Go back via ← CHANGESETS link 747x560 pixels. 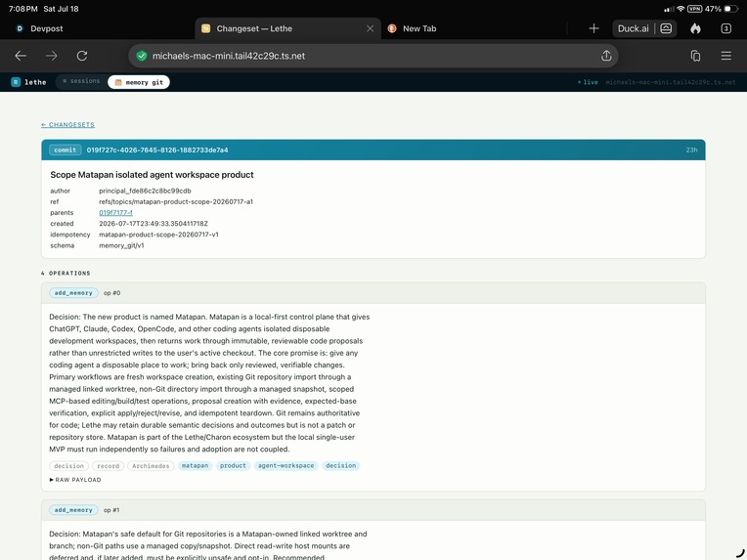coord(67,125)
